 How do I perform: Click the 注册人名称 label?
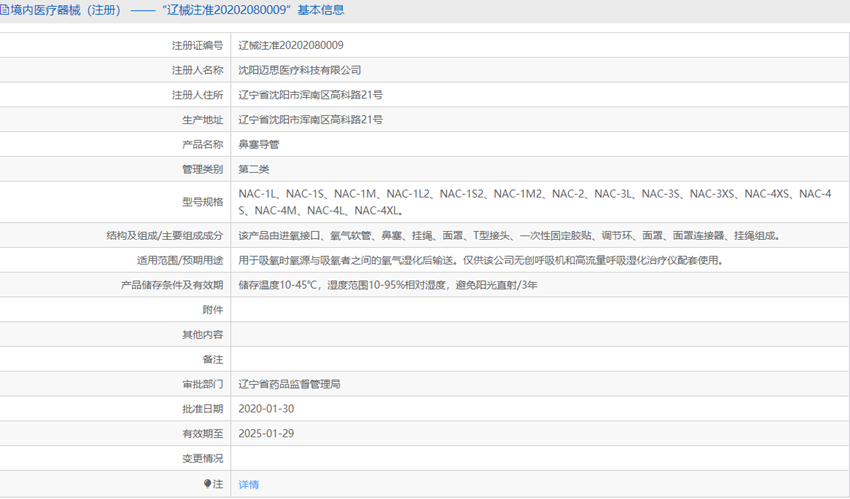click(x=197, y=70)
